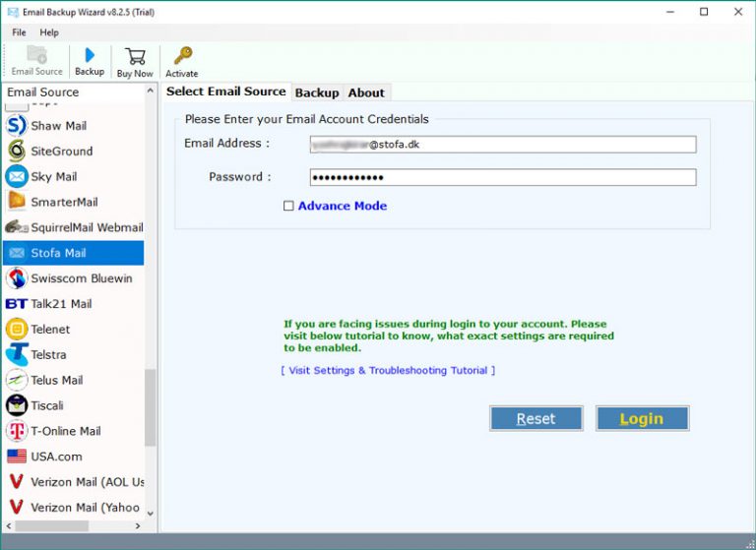Switch to the Backup tab
Viewport: 756px width, 550px height.
point(317,92)
